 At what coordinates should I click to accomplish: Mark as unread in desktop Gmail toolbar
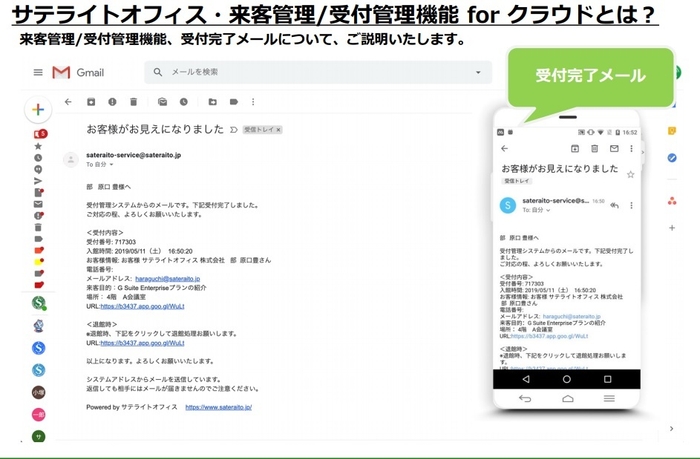click(162, 102)
